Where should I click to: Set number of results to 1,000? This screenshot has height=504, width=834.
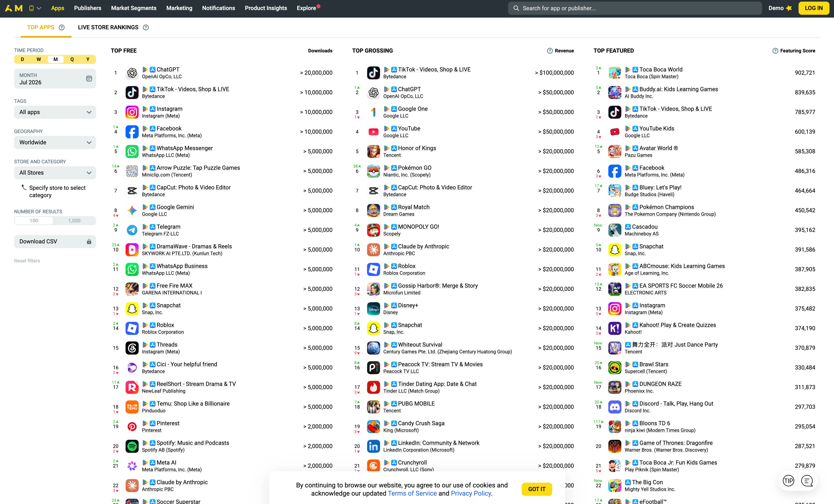[x=74, y=221]
